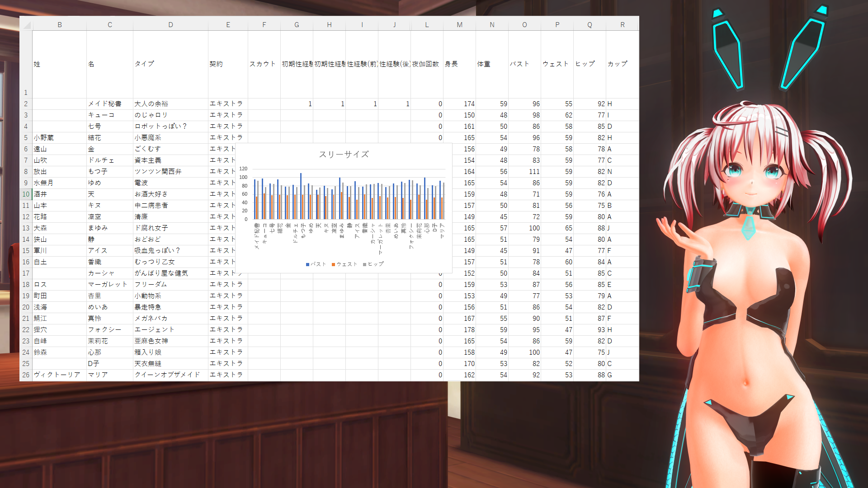
Task: Select column D header
Action: (x=170, y=25)
